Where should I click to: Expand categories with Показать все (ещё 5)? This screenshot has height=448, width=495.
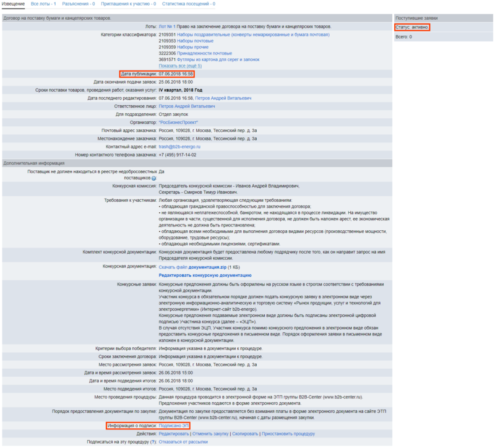pyautogui.click(x=180, y=66)
